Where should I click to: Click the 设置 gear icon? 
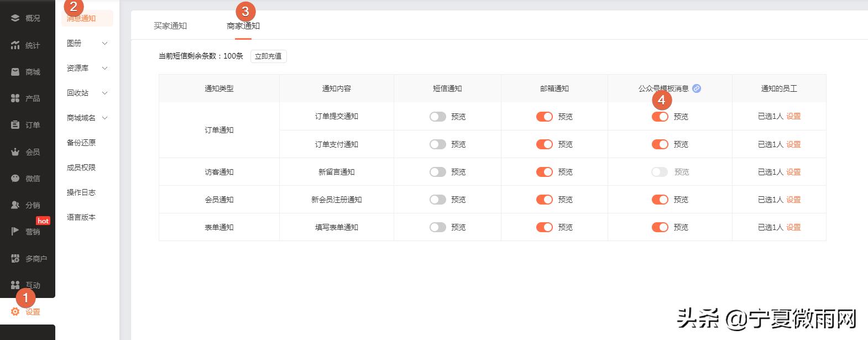[15, 312]
